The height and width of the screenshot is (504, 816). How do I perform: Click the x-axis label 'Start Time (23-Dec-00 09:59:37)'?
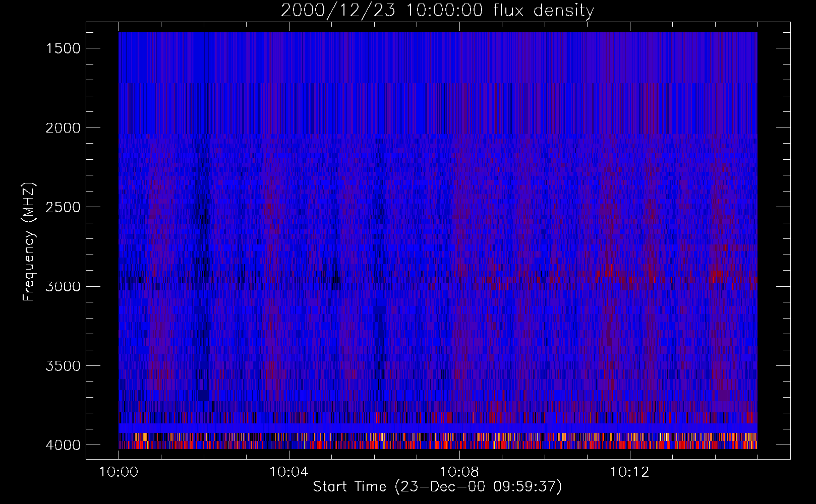click(x=437, y=487)
